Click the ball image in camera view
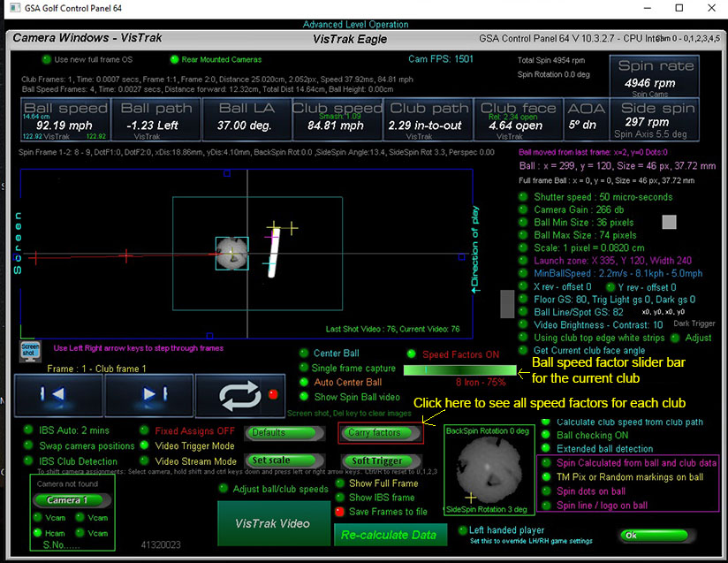The image size is (728, 563). pos(231,254)
